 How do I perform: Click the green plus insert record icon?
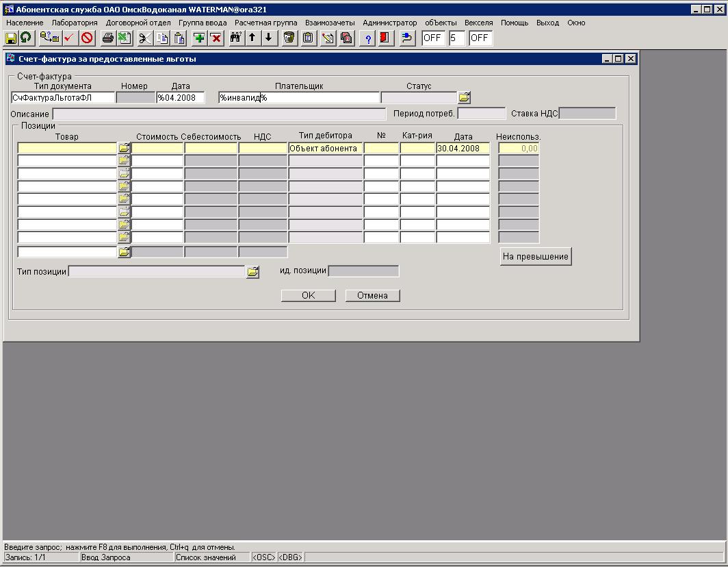coord(199,38)
